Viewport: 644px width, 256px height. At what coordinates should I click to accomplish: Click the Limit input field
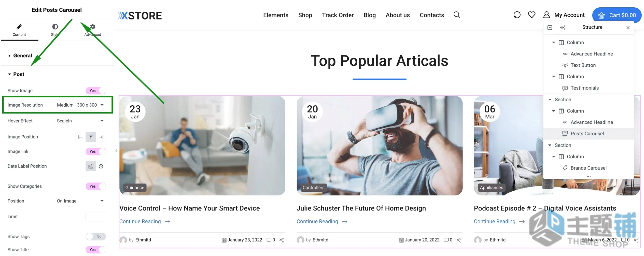(96, 217)
